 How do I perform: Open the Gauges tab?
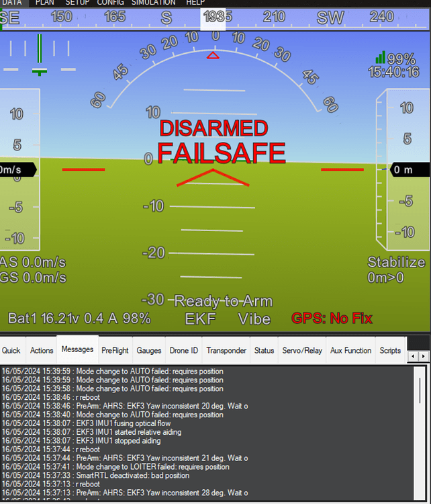coord(148,350)
